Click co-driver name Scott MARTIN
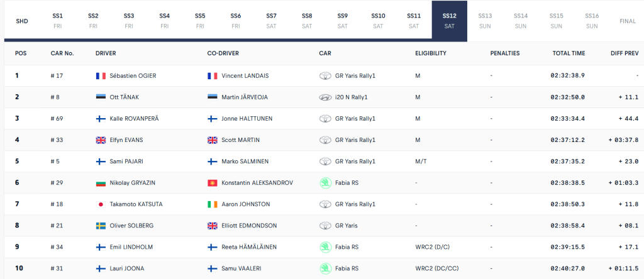Screen dimensions: 644x279 pos(240,139)
